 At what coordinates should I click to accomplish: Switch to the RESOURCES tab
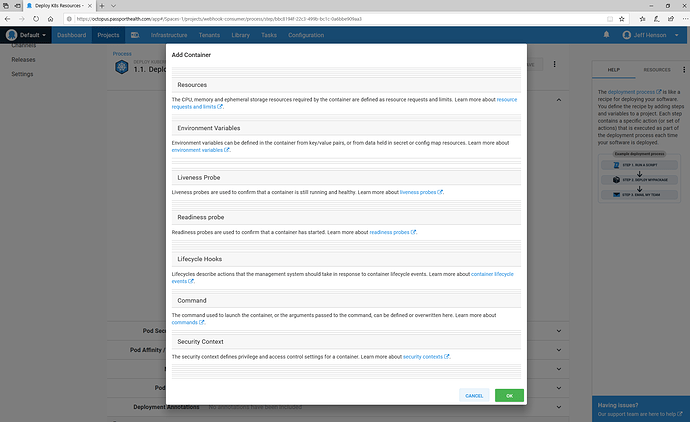[x=657, y=70]
